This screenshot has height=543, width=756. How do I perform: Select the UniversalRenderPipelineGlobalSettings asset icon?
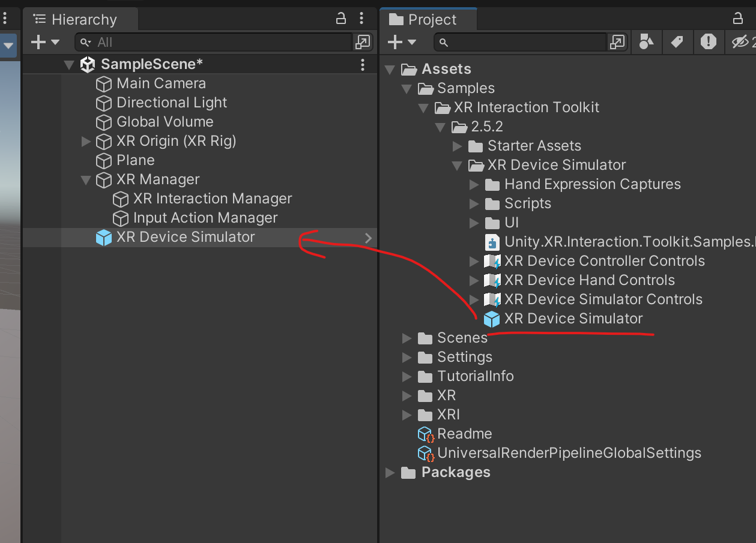[x=426, y=453]
